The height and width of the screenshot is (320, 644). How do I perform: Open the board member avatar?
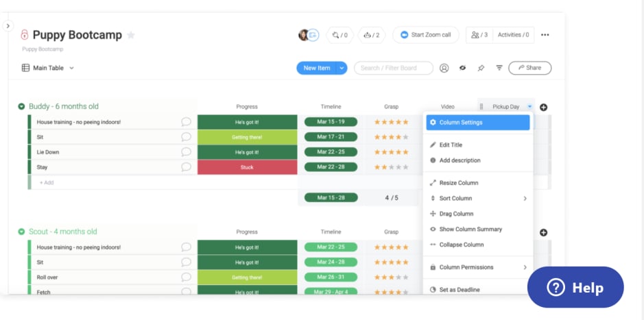click(304, 35)
